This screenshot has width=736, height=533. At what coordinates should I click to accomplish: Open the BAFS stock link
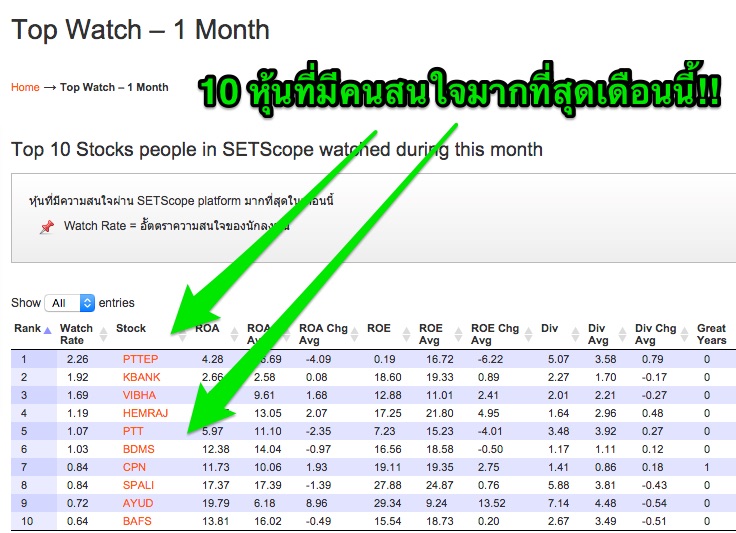[x=137, y=521]
